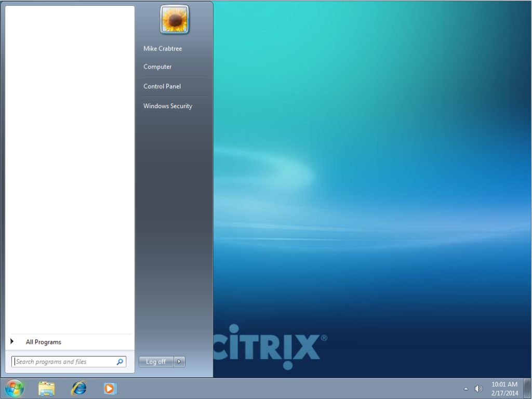Collapse the All Programs arrow

(x=12, y=341)
